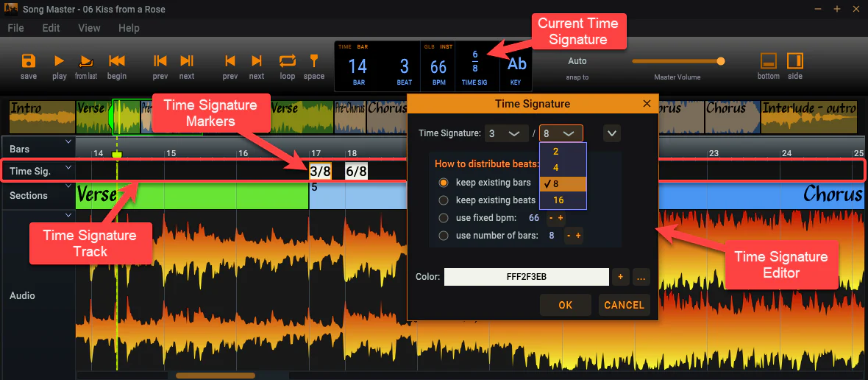Screen dimensions: 868x380
Task: Select the keep existing beats radio button
Action: 444,200
